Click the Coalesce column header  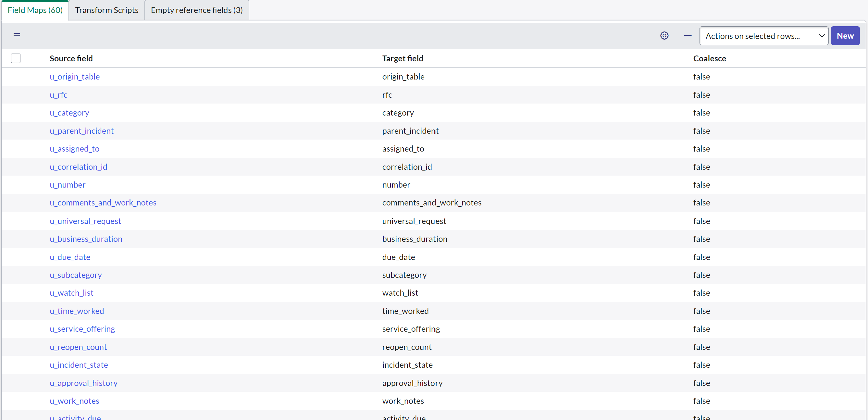[709, 58]
